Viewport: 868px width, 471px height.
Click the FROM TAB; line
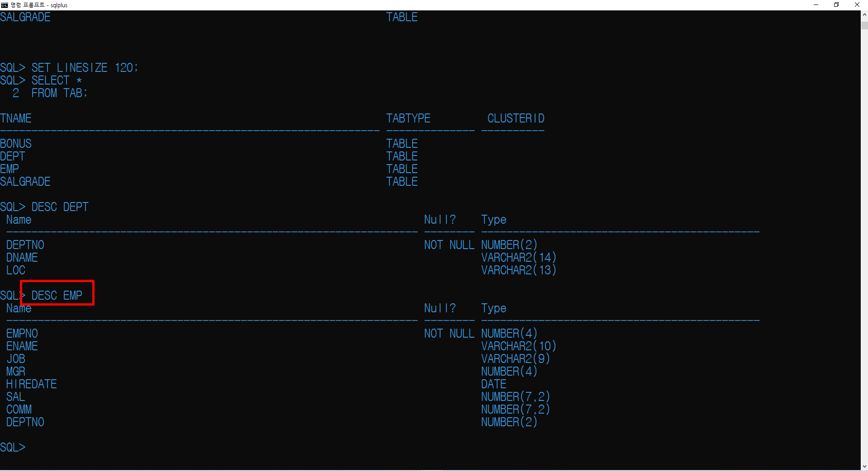[59, 93]
